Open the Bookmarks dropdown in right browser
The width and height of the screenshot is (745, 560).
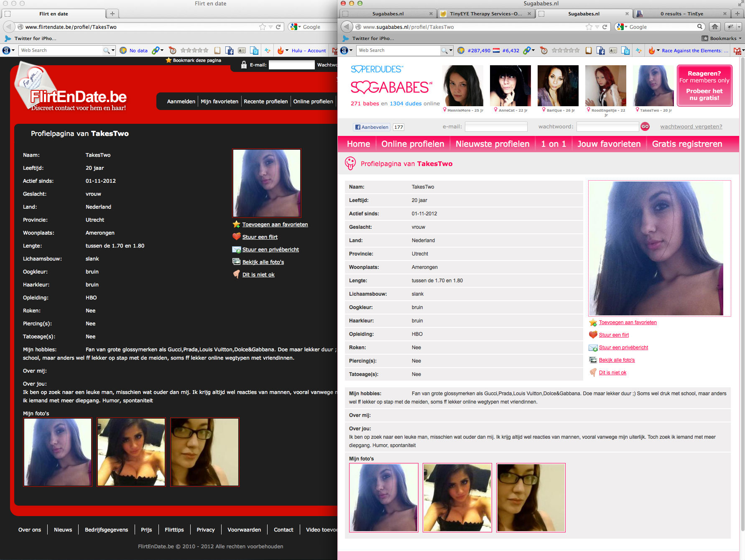tap(722, 38)
